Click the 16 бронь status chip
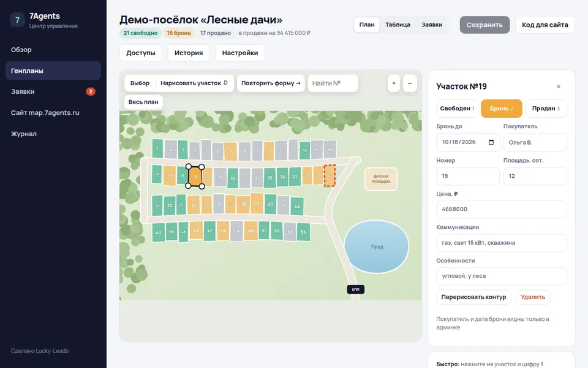The height and width of the screenshot is (368, 588). click(x=179, y=33)
